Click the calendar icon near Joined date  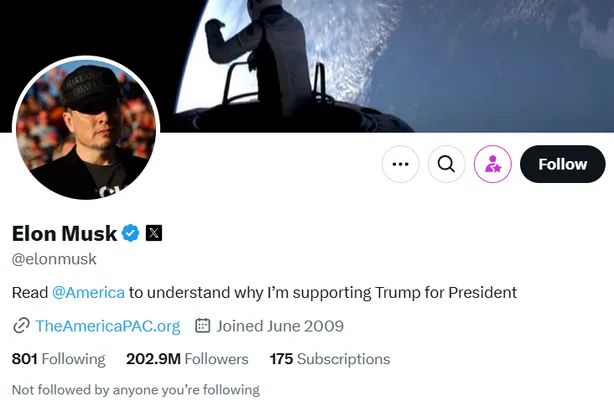pyautogui.click(x=202, y=326)
